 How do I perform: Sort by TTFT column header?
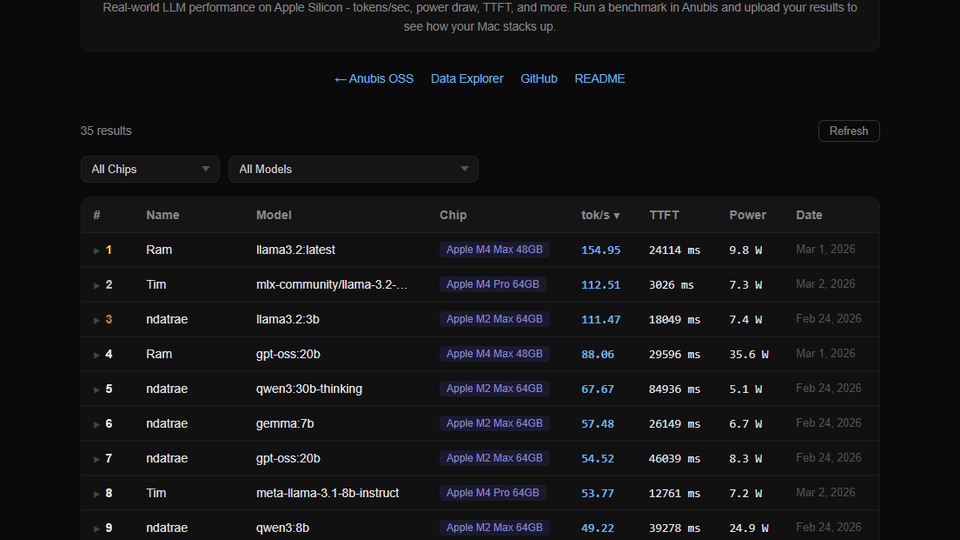664,215
